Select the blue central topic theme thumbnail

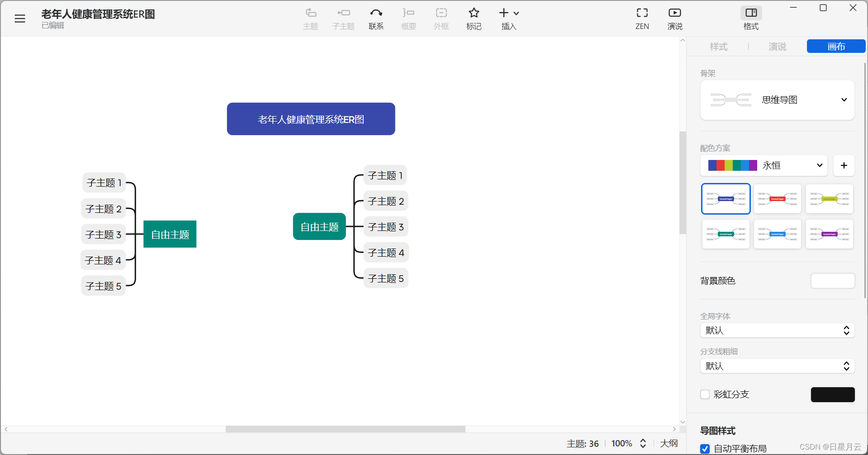pos(726,199)
